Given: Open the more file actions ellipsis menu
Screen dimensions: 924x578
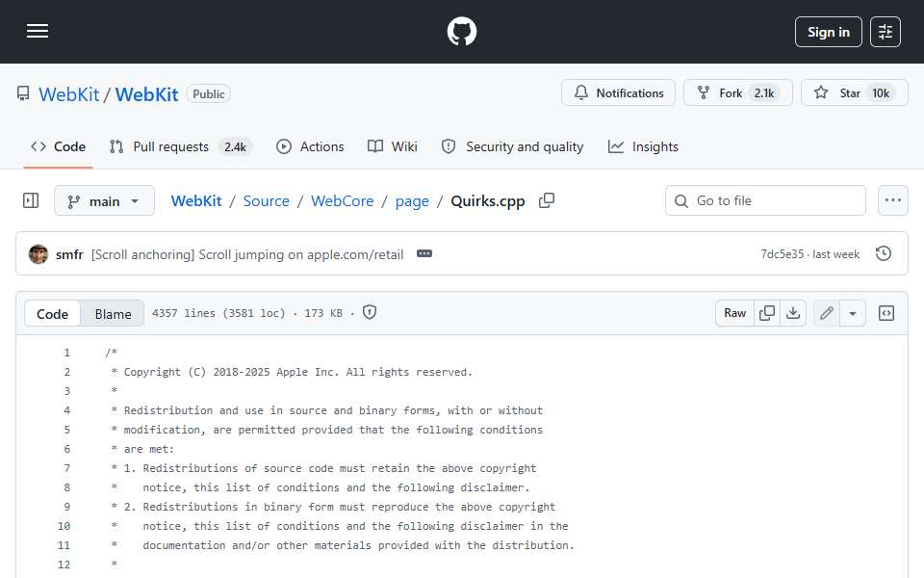Looking at the screenshot, I should coord(893,200).
